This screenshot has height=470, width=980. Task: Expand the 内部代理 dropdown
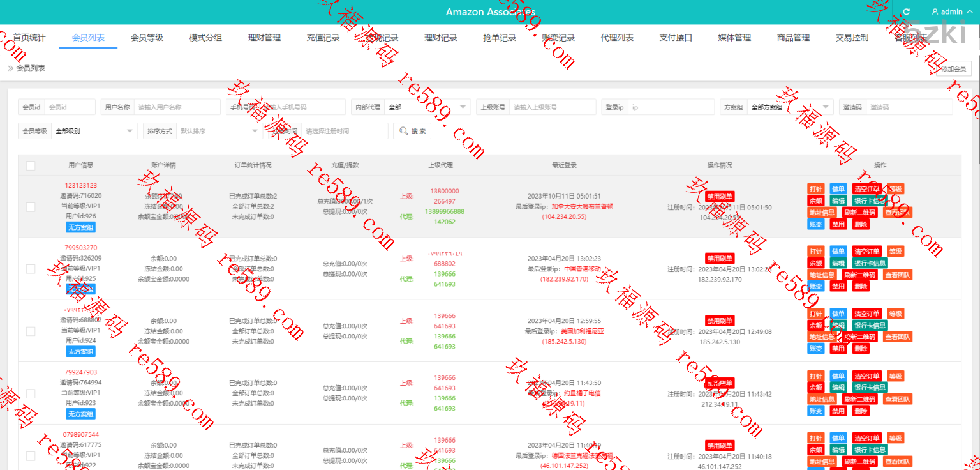click(427, 107)
